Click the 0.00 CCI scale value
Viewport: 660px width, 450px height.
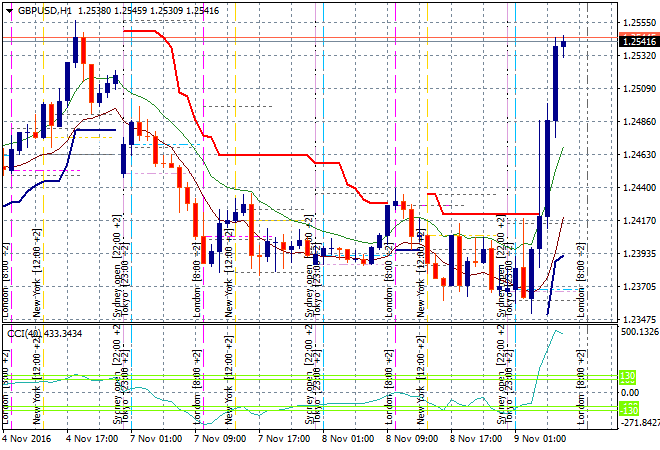pyautogui.click(x=631, y=393)
